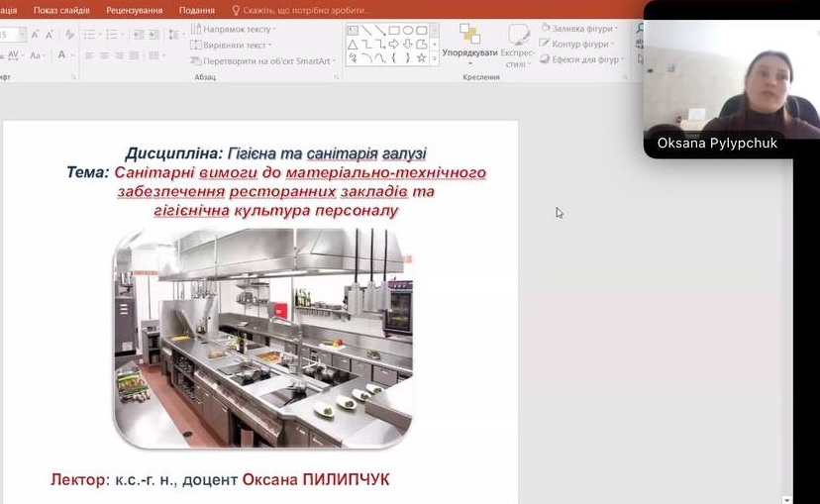
Task: Open the Показ слайдів tab
Action: coord(61,10)
